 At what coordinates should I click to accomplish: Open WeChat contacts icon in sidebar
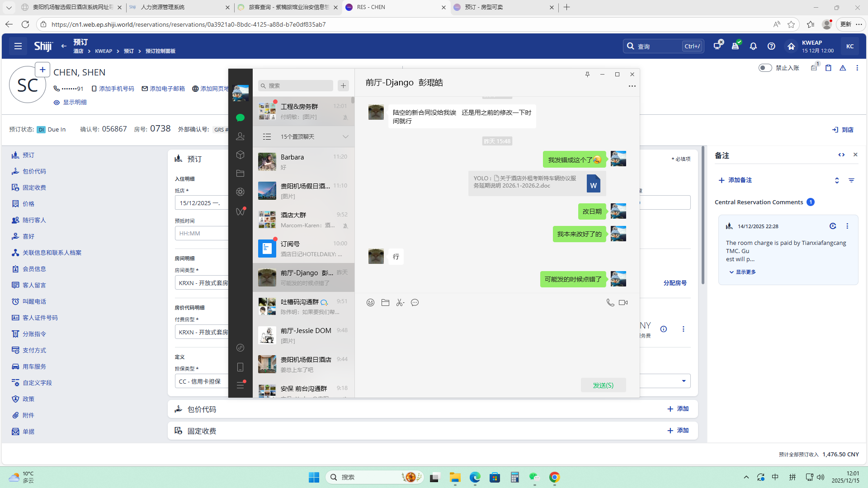[x=240, y=136]
